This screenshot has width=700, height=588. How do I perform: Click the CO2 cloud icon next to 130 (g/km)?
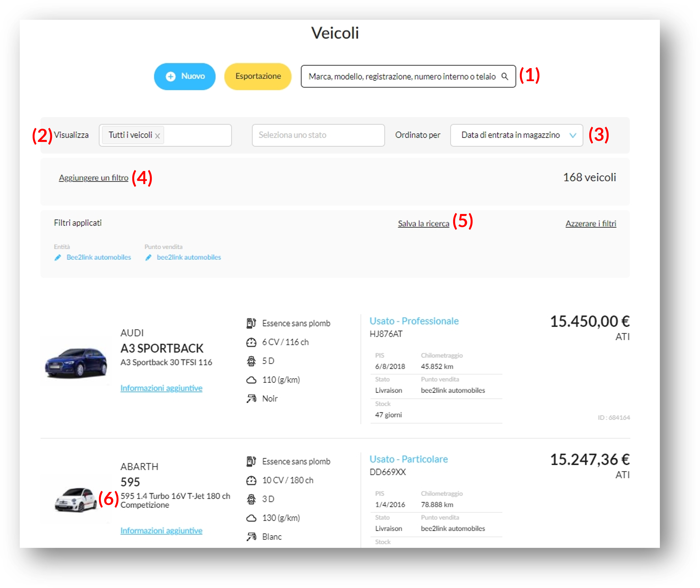pos(251,518)
